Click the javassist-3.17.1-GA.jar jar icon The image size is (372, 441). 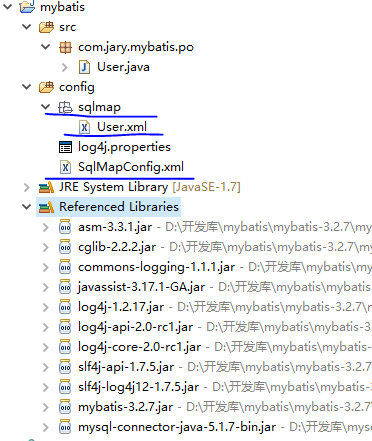coord(65,287)
